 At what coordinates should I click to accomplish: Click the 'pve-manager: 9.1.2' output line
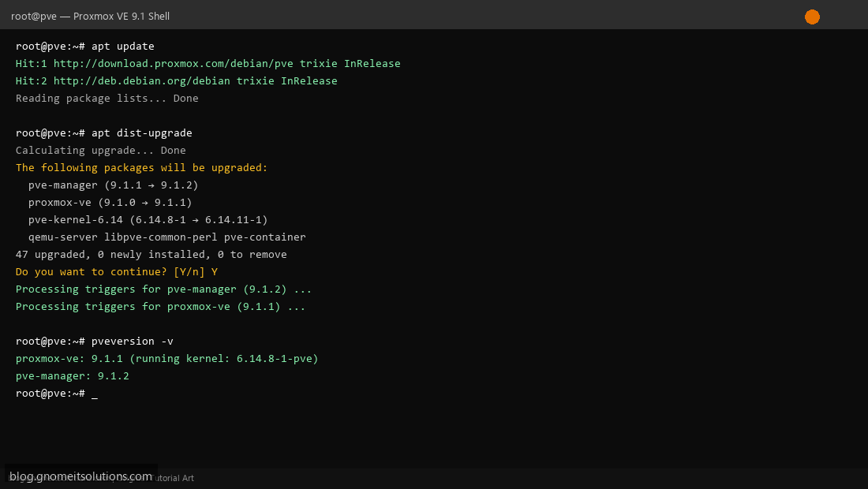click(72, 376)
